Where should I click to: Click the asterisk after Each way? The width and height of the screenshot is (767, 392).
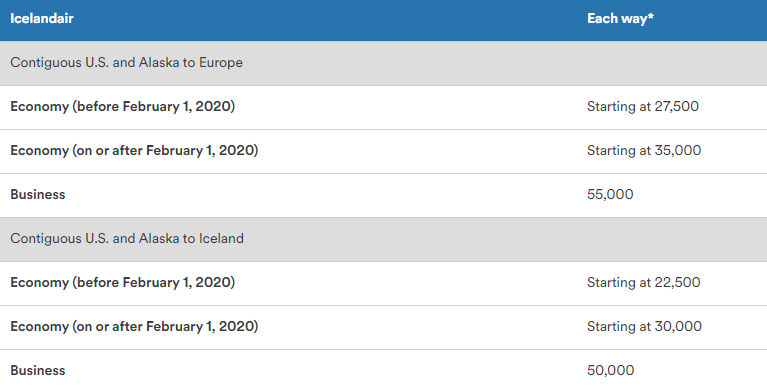[651, 16]
